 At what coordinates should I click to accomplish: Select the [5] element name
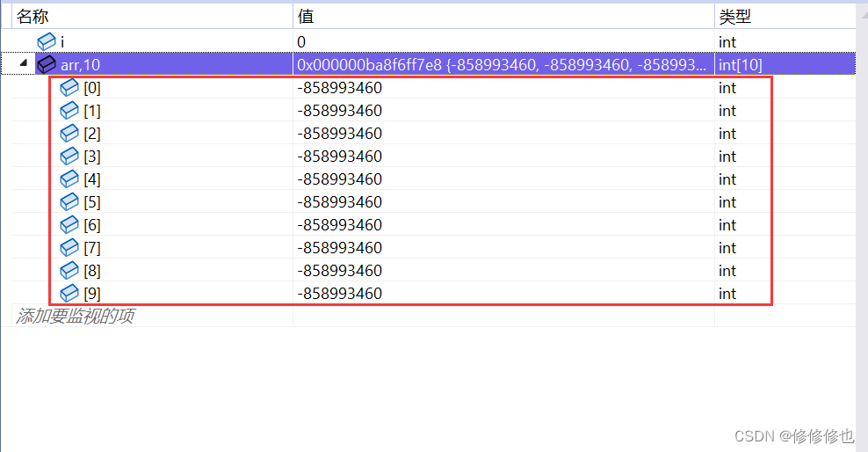[x=92, y=202]
